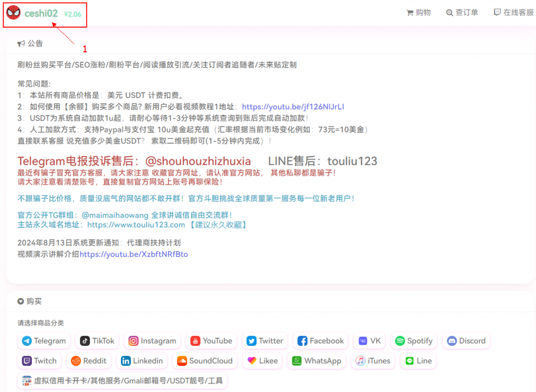Screen dimensions: 536x392
Task: Choose the Reddit category label
Action: pos(95,361)
